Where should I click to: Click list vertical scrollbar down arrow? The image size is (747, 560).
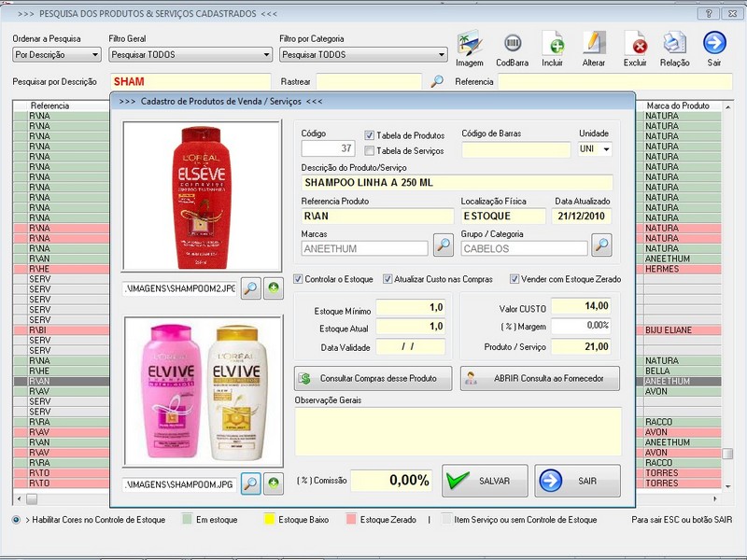(x=727, y=486)
